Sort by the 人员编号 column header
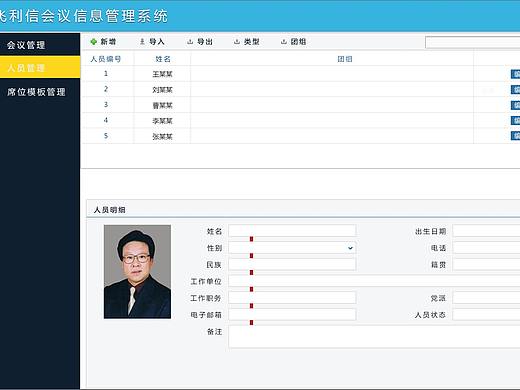Screen dimensions: 520x390 tap(106, 59)
